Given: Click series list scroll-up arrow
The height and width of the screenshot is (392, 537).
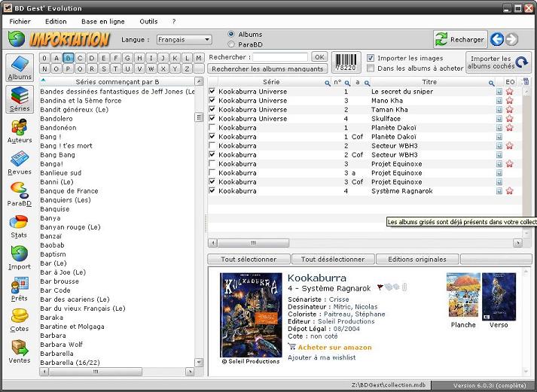Looking at the screenshot, I should [199, 81].
